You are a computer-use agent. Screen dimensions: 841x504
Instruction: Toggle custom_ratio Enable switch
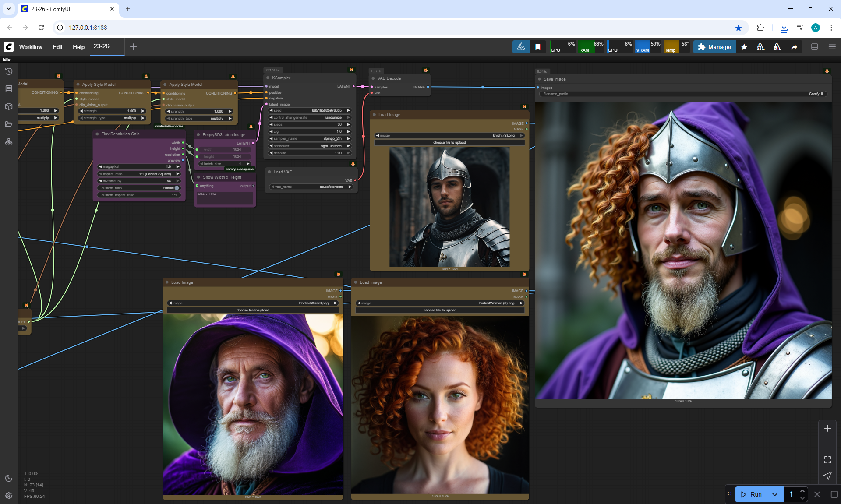[177, 188]
